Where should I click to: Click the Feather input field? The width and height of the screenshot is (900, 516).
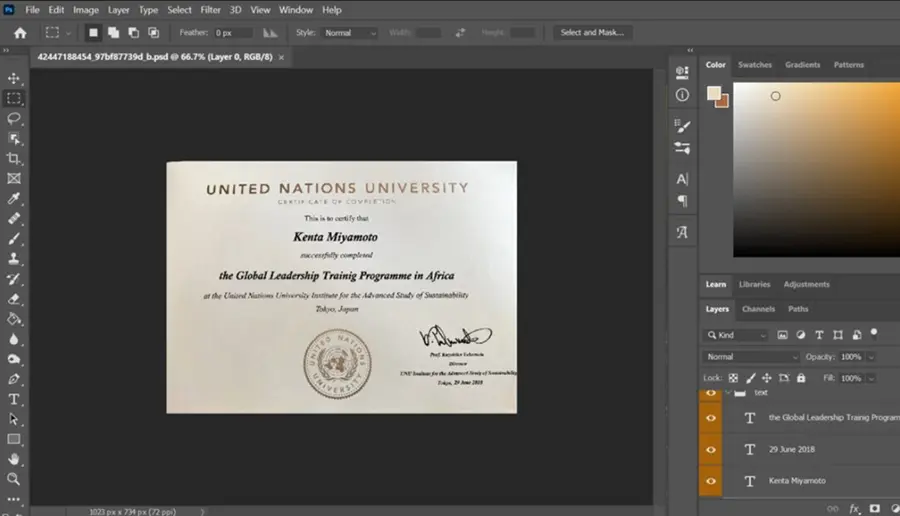coord(232,33)
